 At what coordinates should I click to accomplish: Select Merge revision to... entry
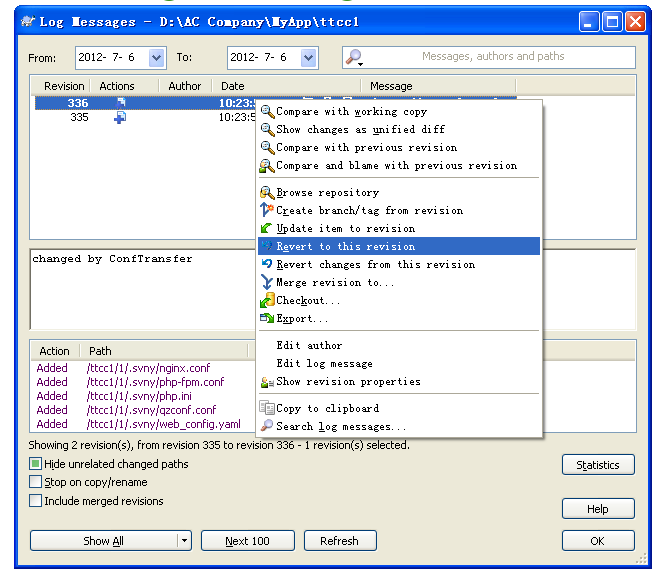coord(399,282)
